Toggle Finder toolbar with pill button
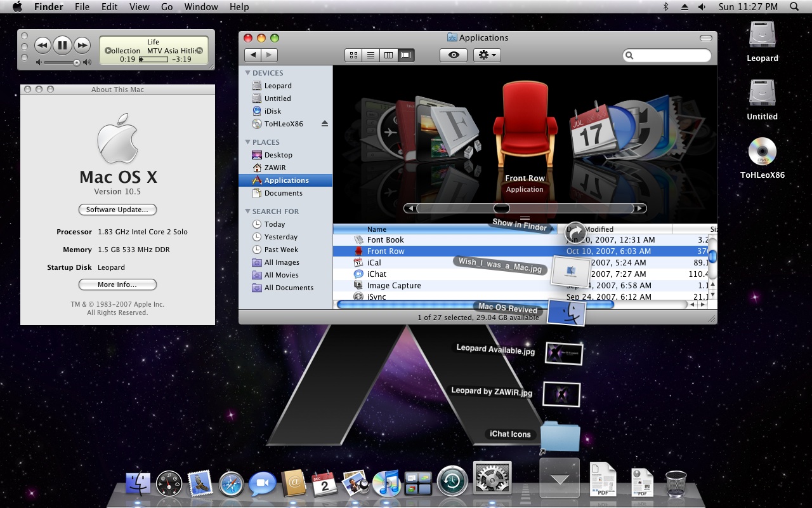Screen dimensions: 812x508 [x=705, y=38]
